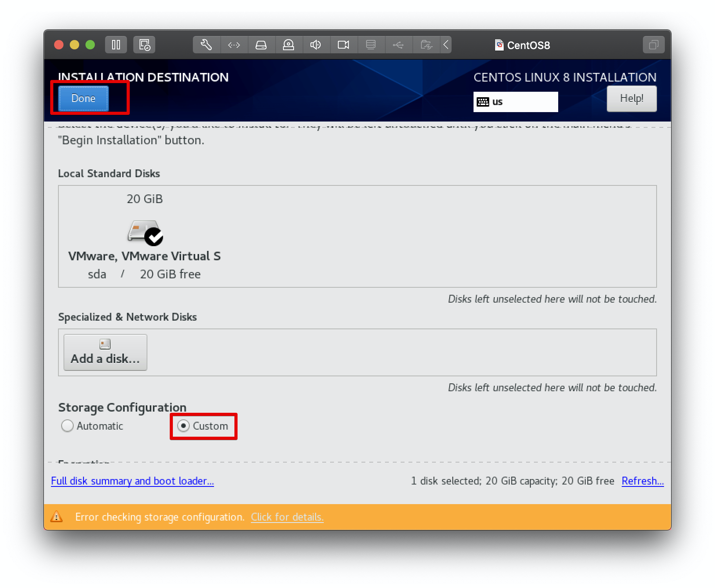Screen dimensions: 715x588
Task: Maximize the window with green button
Action: [90, 45]
